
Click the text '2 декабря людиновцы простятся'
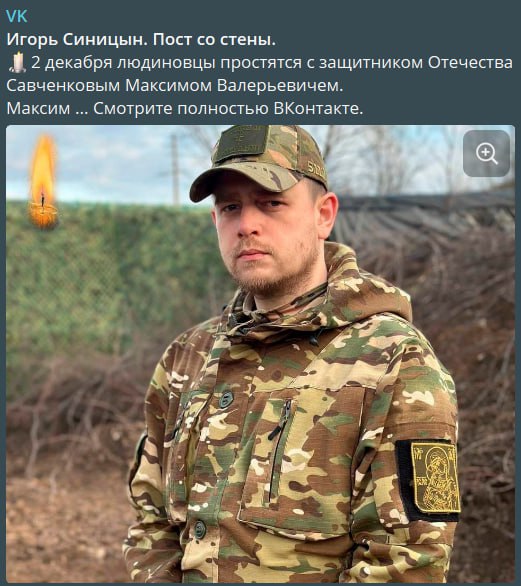click(166, 63)
